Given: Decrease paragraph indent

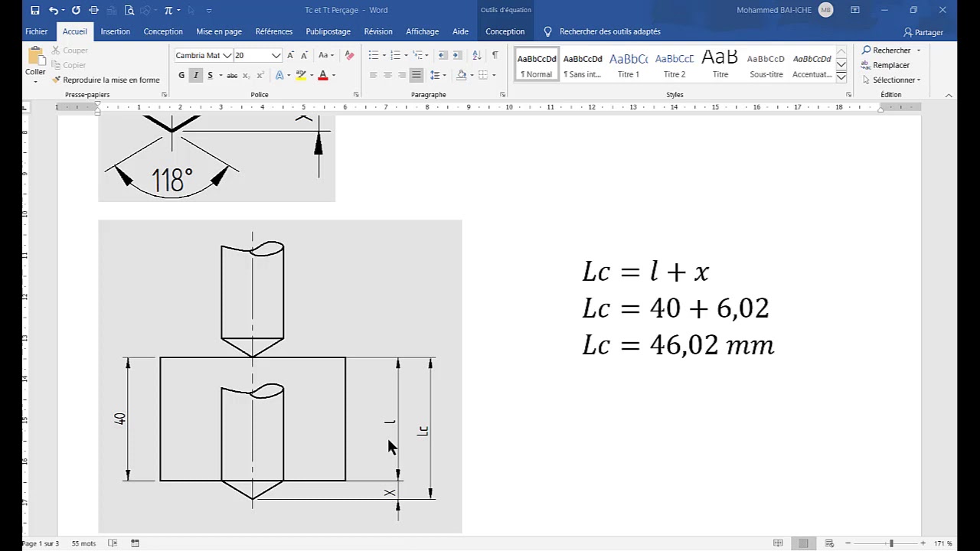Looking at the screenshot, I should pyautogui.click(x=443, y=55).
